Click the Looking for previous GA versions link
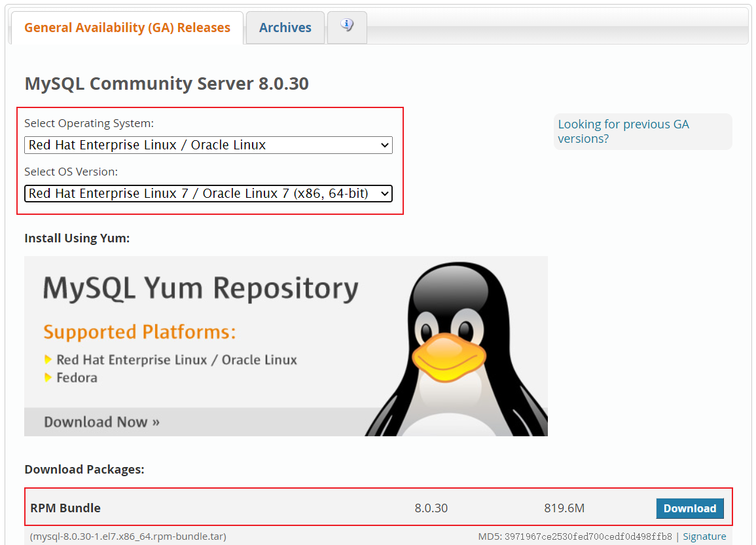Screen dimensions: 756x545 coord(622,131)
